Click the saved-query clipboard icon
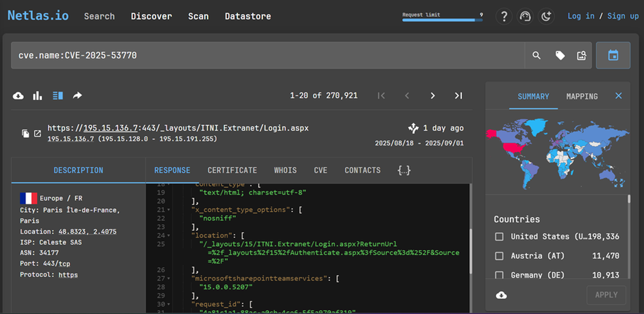644x314 pixels. click(581, 56)
